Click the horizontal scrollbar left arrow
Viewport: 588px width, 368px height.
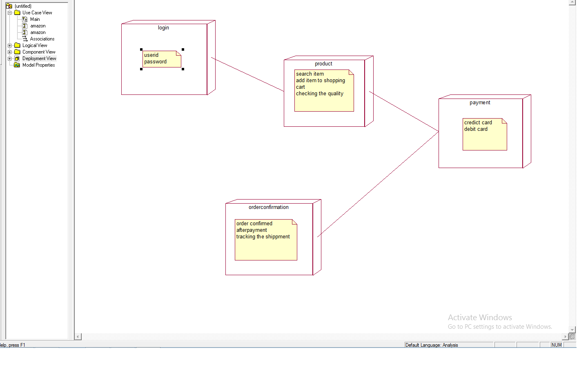pyautogui.click(x=78, y=337)
